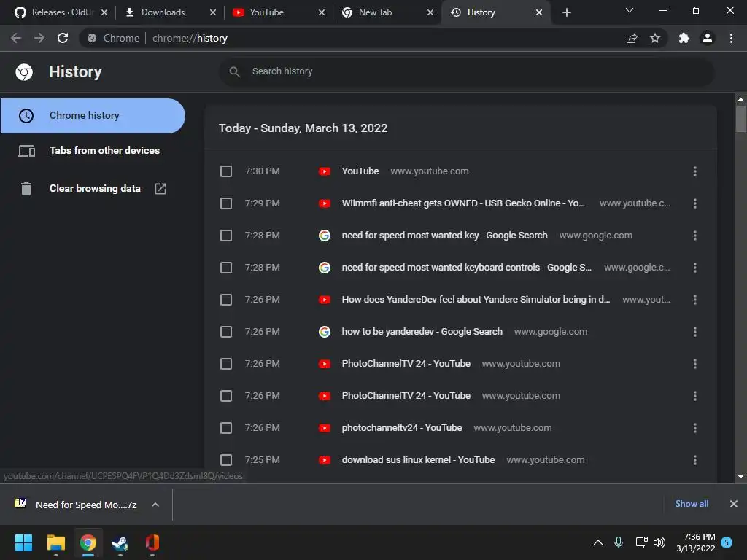Select checkbox for YouTube 7:30 PM entry
The image size is (747, 560).
tap(226, 171)
